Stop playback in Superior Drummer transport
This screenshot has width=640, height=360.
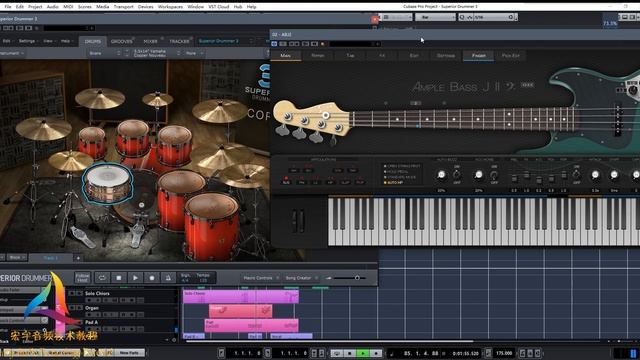tap(119, 278)
